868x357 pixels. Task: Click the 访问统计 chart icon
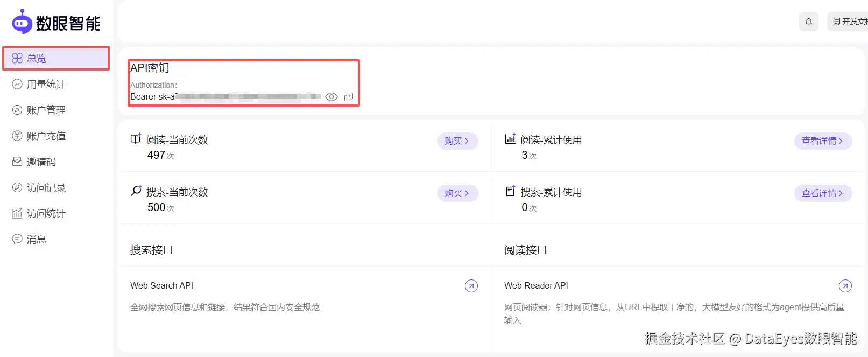coord(17,213)
